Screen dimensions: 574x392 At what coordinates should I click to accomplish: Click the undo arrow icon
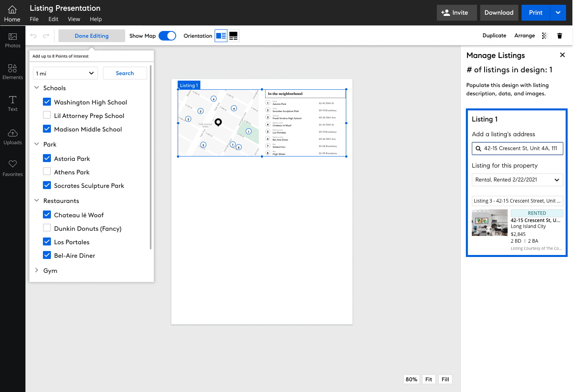coord(34,36)
